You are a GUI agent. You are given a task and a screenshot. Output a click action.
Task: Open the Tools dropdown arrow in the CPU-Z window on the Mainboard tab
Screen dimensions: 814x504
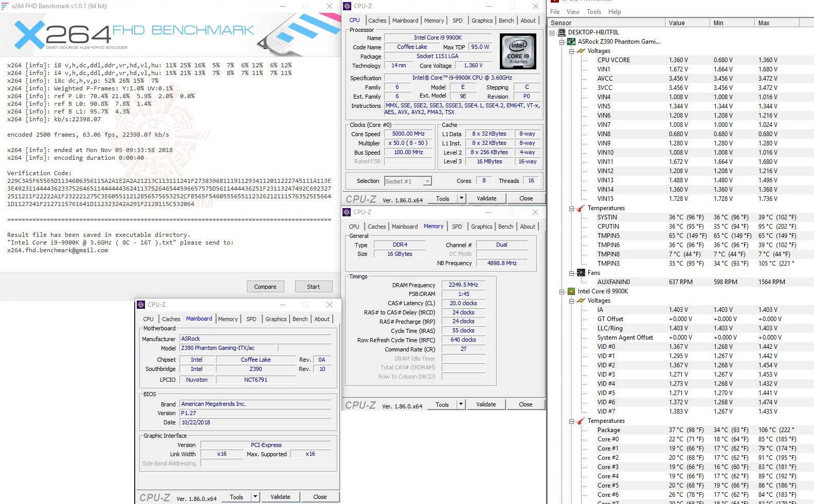coord(255,497)
